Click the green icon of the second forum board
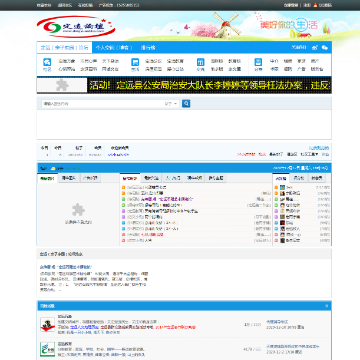The height and width of the screenshot is (360, 360). point(47,349)
